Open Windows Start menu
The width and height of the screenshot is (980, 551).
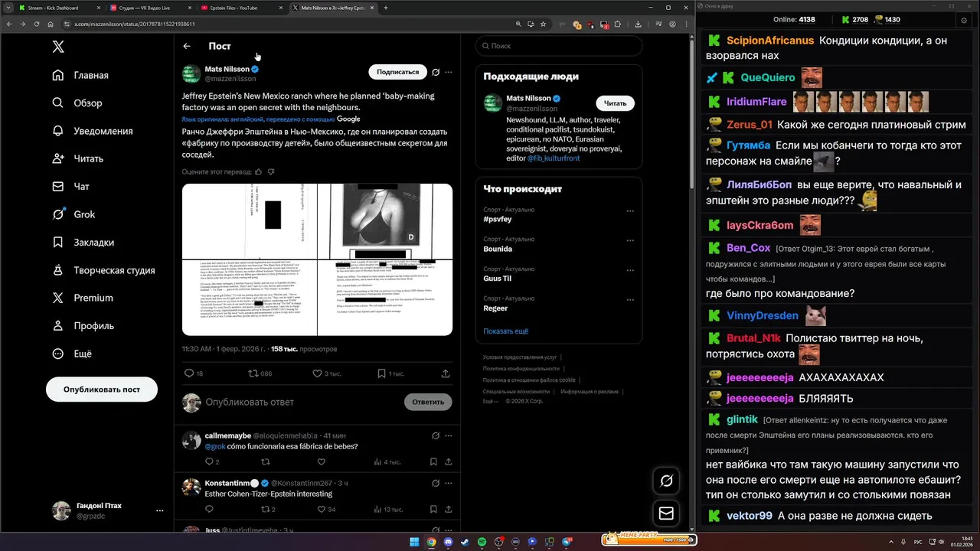414,542
